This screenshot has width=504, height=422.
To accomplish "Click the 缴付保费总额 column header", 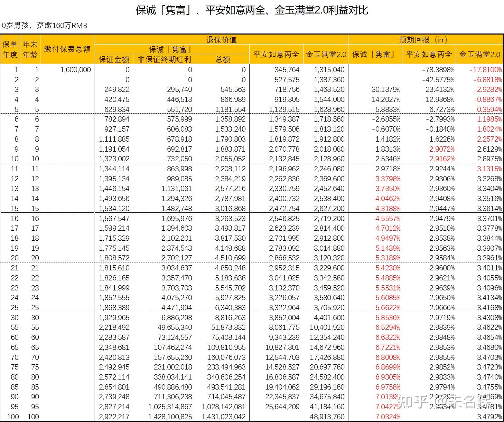I will pos(67,49).
